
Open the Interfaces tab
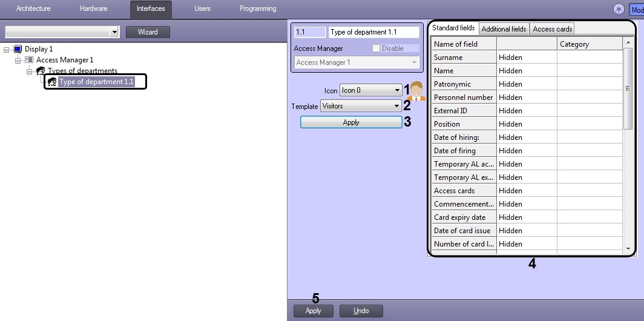click(x=151, y=9)
